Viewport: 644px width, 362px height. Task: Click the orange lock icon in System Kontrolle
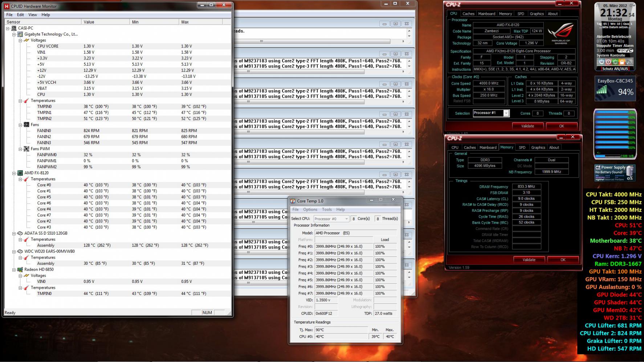622,62
